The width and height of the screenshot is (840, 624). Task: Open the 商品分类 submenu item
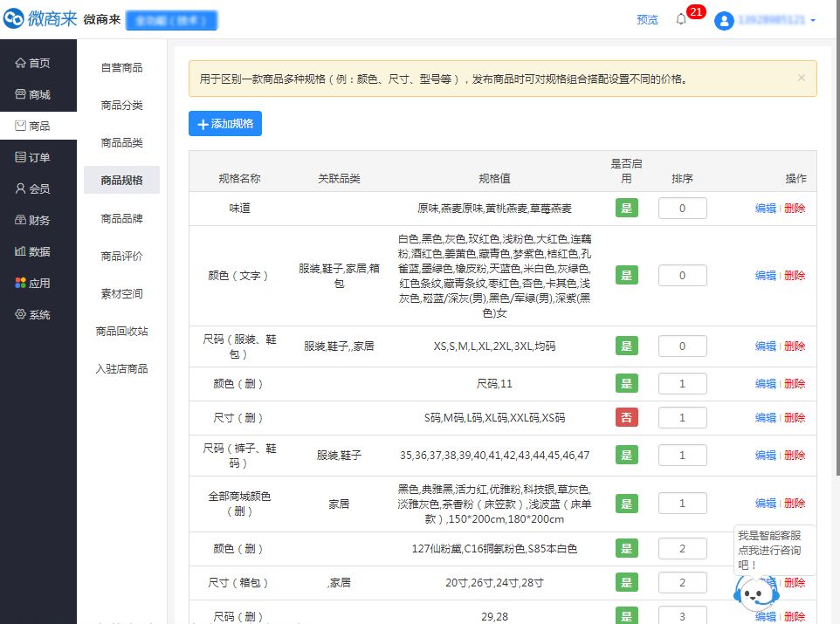[x=121, y=106]
